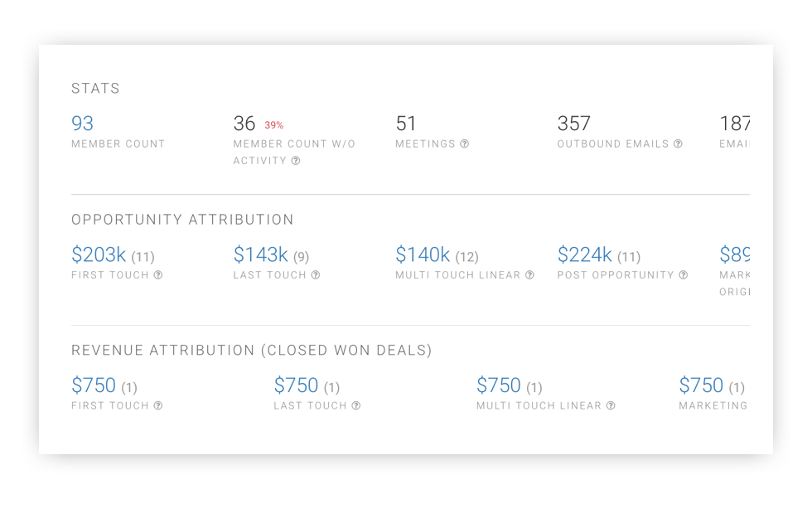Open the Meetings help tooltip icon
Viewport: 812px width, 528px height.
[465, 143]
